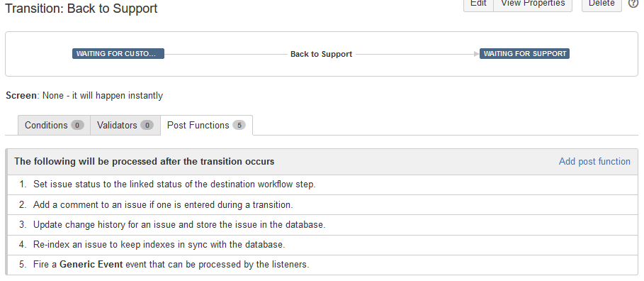Click the Validators count badge showing 0
644x281 pixels.
click(x=147, y=125)
